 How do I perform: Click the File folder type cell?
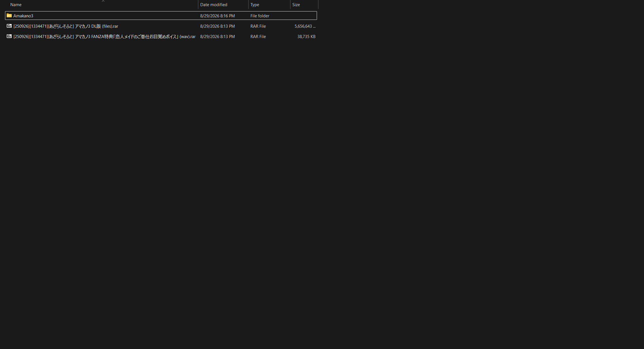[x=260, y=16]
